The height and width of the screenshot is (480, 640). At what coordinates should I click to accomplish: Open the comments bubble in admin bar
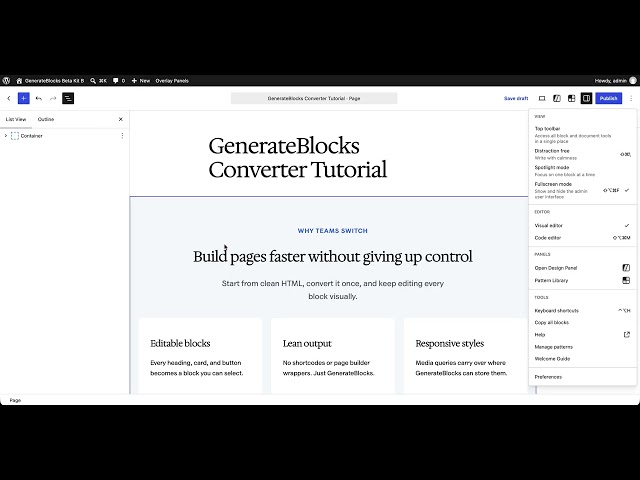tap(119, 81)
